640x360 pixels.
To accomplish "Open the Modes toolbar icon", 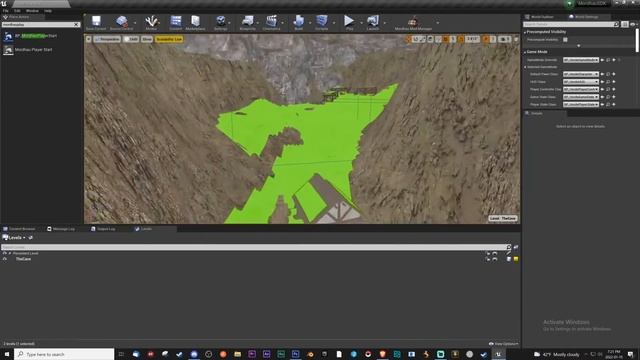I will coord(151,22).
